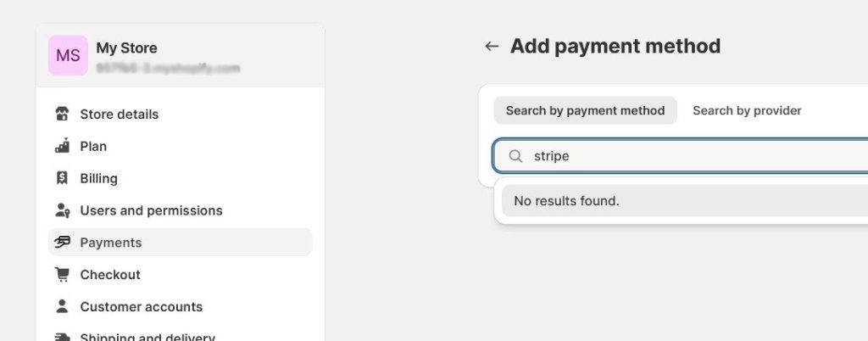This screenshot has height=341, width=868.
Task: Focus the search field containing stripe
Action: (x=681, y=156)
